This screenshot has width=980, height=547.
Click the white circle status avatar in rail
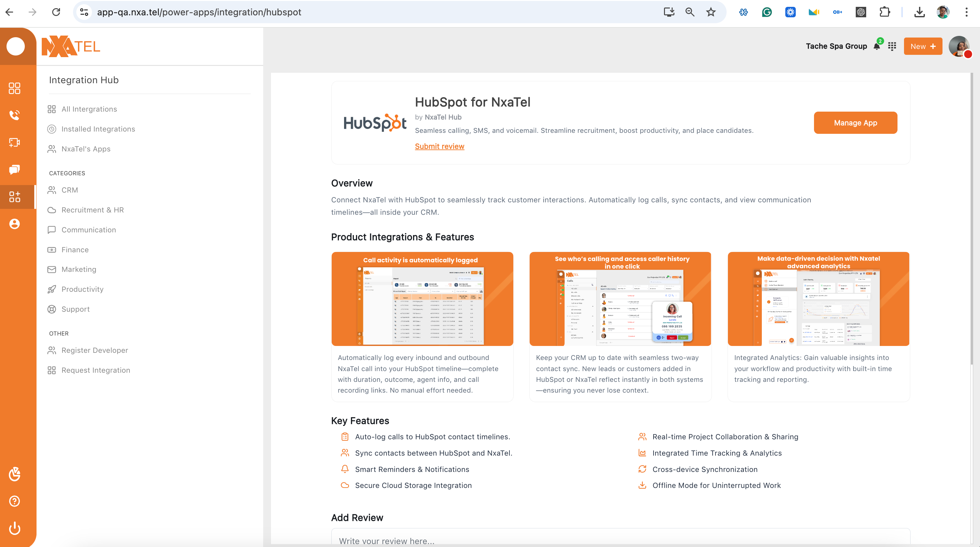click(16, 46)
